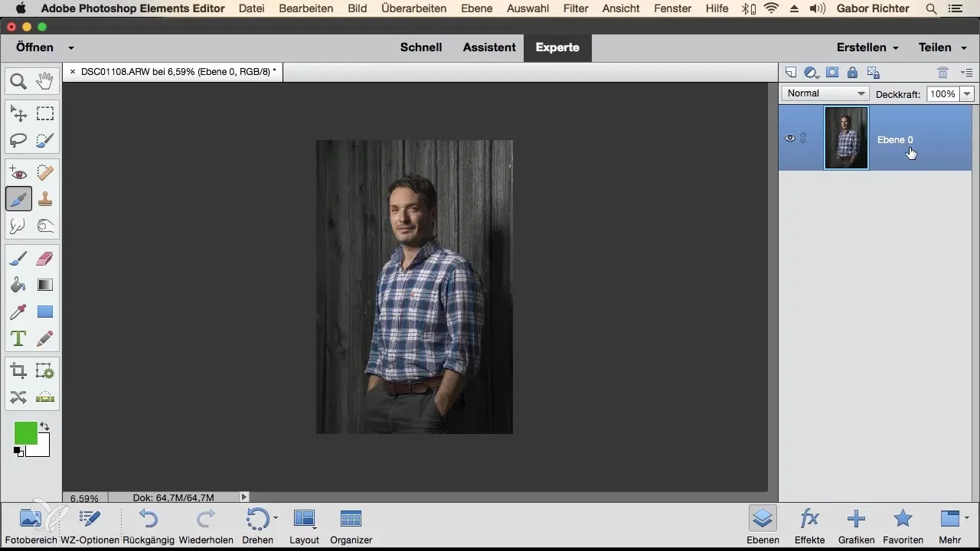Select the Smart Brush tool
This screenshot has width=980, height=551.
click(x=18, y=200)
